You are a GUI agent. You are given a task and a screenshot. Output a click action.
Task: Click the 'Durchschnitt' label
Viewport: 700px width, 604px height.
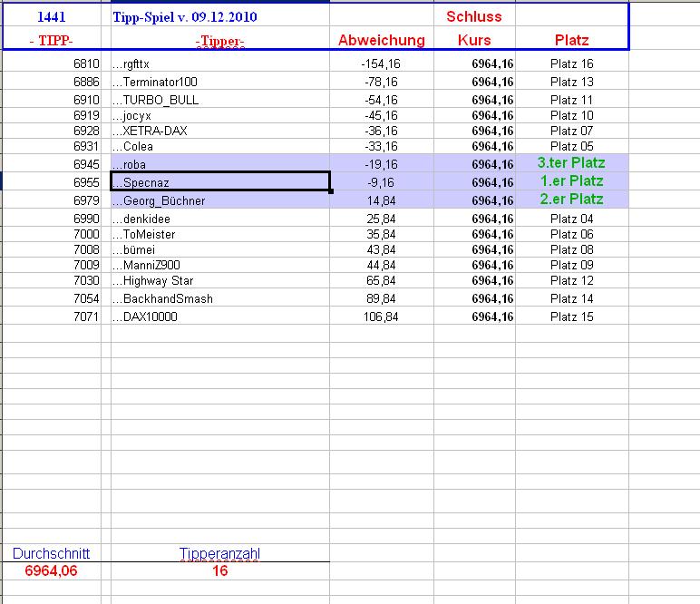click(x=52, y=553)
